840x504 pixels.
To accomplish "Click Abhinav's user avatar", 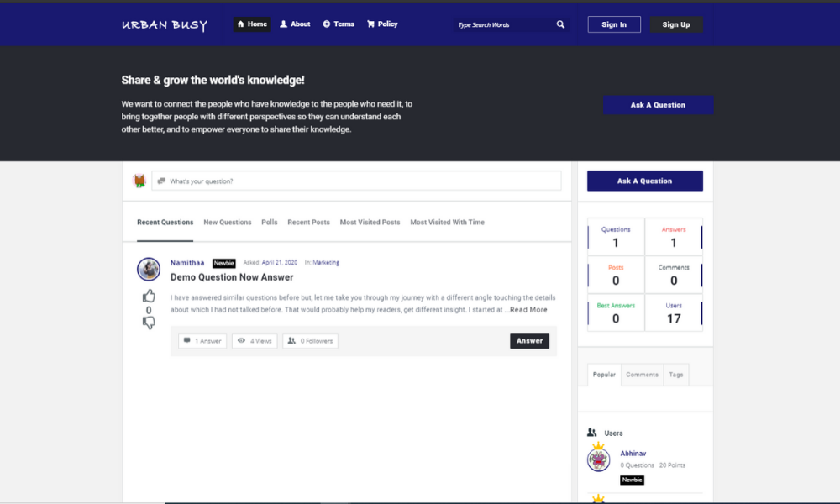I will 598,459.
